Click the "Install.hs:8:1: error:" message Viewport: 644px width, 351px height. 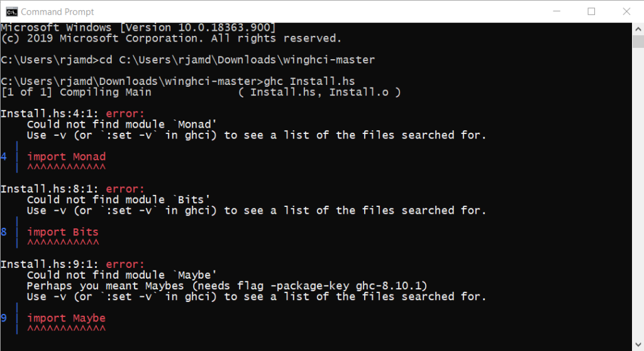pyautogui.click(x=72, y=189)
